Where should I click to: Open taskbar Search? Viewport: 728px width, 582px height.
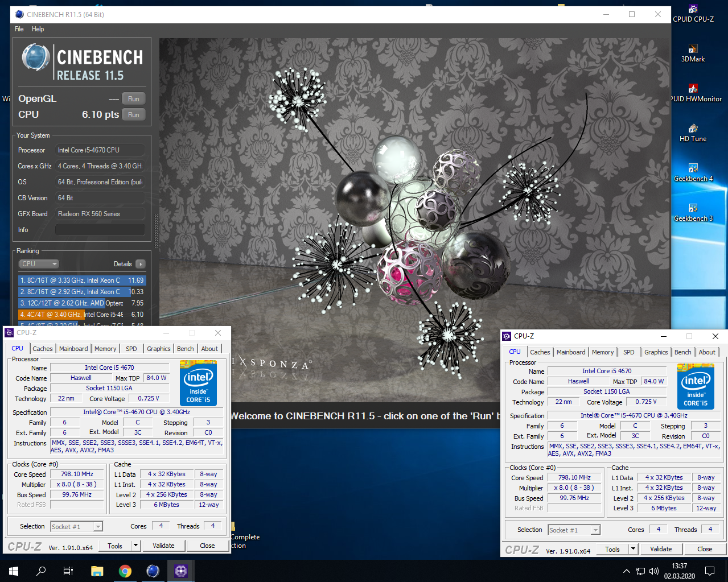(41, 571)
